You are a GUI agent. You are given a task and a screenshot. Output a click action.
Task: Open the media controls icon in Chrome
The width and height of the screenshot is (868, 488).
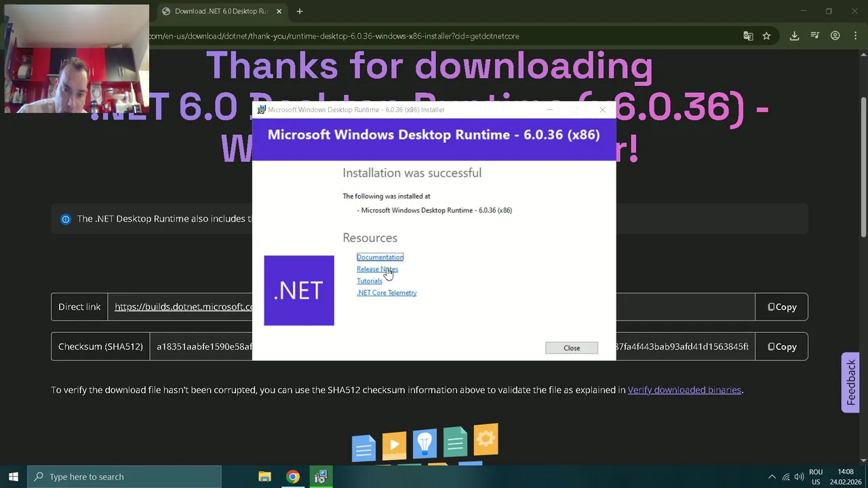point(815,36)
